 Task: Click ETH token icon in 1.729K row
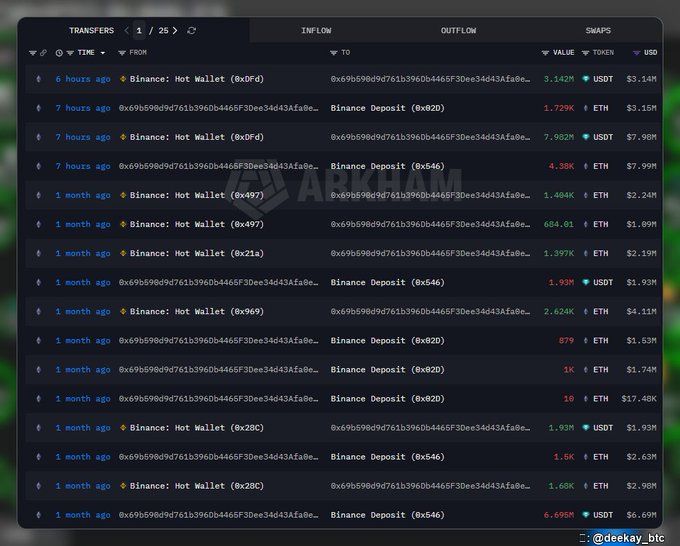click(585, 108)
